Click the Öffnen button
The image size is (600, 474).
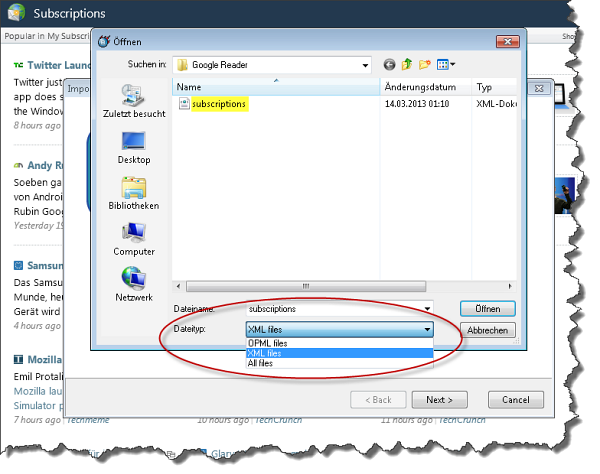coord(488,309)
